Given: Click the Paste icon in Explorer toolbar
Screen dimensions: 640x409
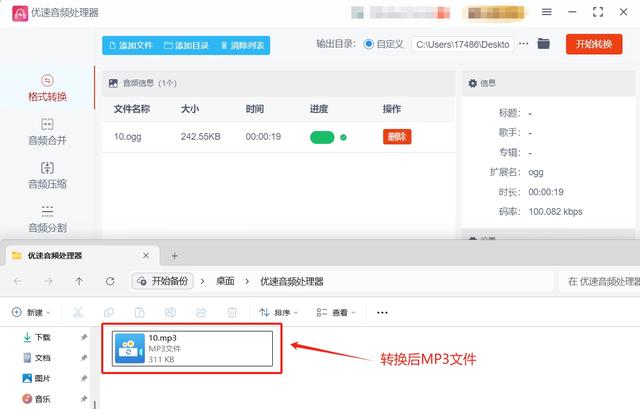Looking at the screenshot, I should tap(139, 313).
